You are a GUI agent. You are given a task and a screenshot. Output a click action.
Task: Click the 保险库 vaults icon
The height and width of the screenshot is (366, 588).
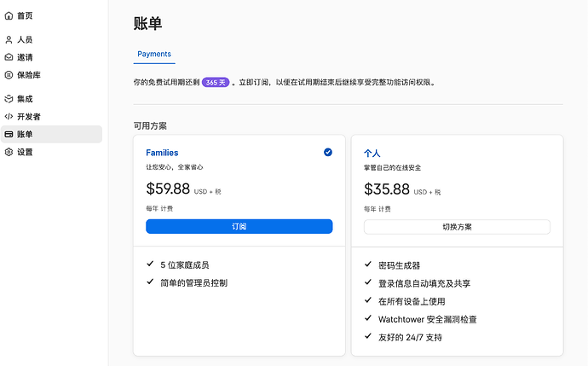pos(9,75)
